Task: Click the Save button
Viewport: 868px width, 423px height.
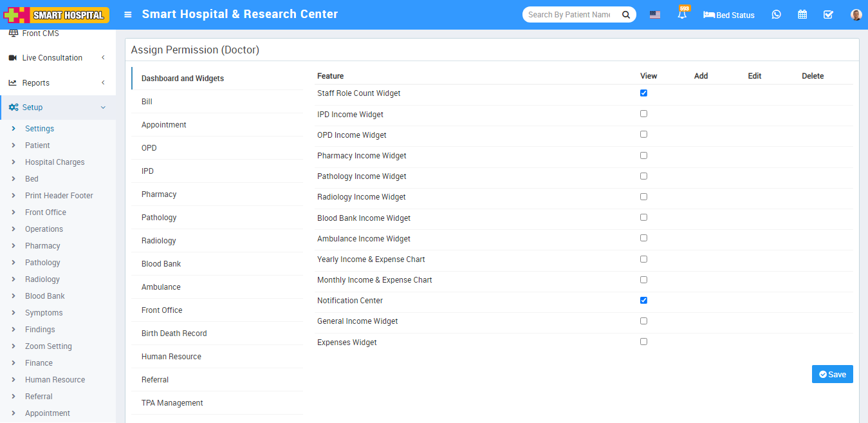Action: point(832,374)
